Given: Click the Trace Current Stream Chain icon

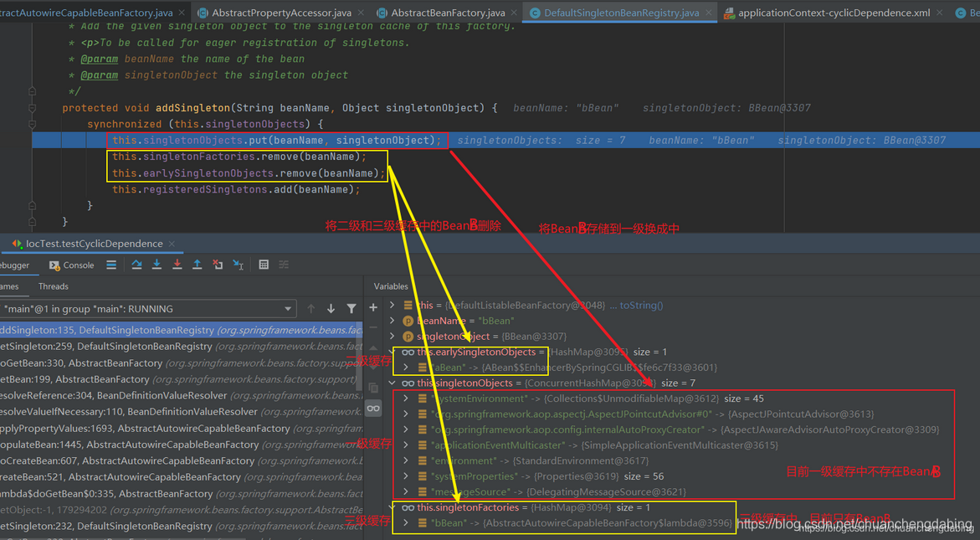Looking at the screenshot, I should (x=284, y=265).
